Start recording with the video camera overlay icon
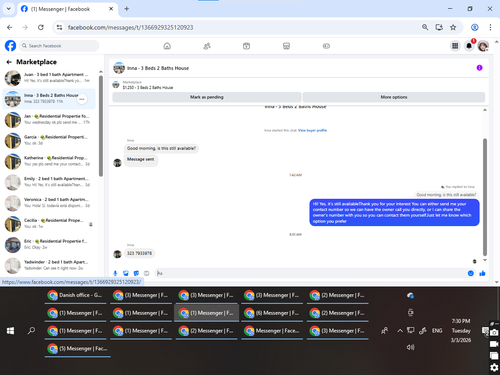 (494, 344)
